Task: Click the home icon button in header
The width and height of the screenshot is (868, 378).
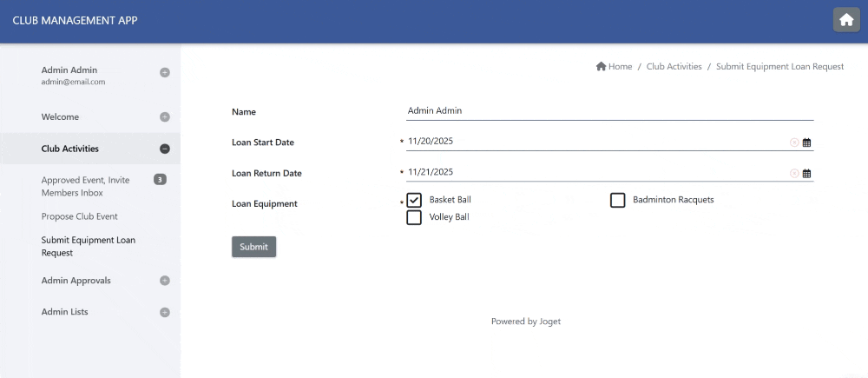Action: (x=846, y=21)
